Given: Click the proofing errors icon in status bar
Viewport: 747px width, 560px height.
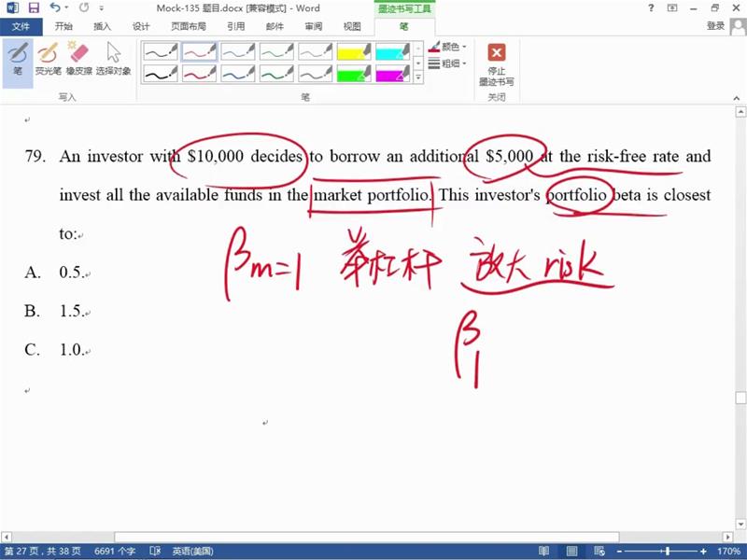Looking at the screenshot, I should (155, 552).
